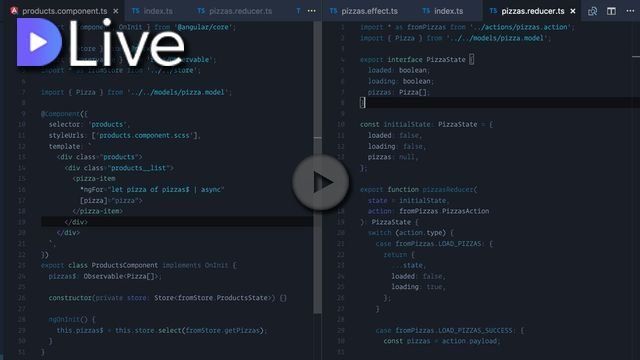Click 'selector: 'products'' line in left editor
This screenshot has height=360, width=640.
[89, 124]
